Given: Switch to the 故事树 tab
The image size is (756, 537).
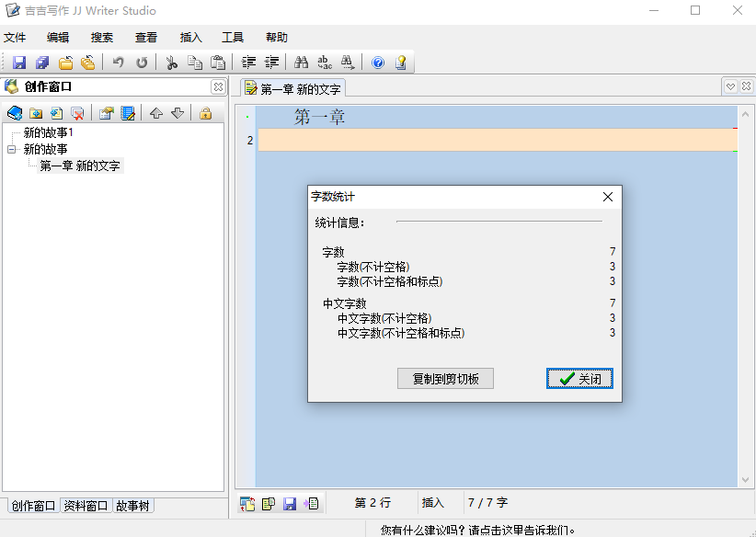Looking at the screenshot, I should coord(132,506).
